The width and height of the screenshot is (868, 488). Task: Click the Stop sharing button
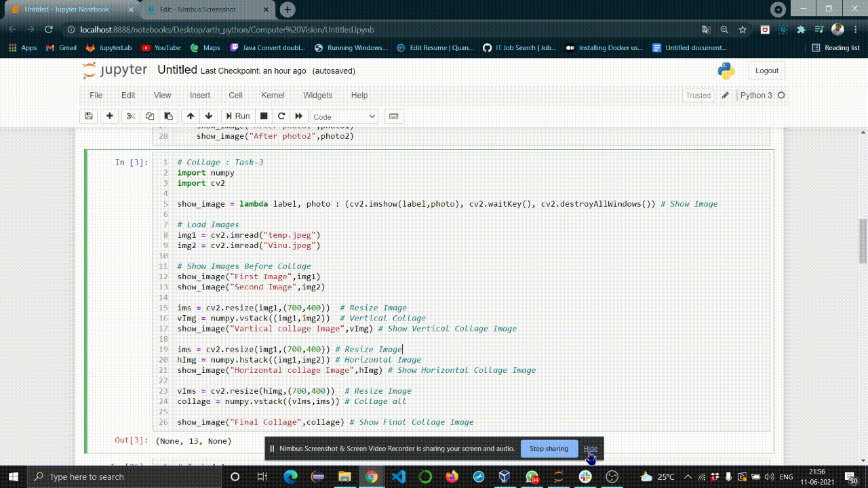tap(549, 449)
